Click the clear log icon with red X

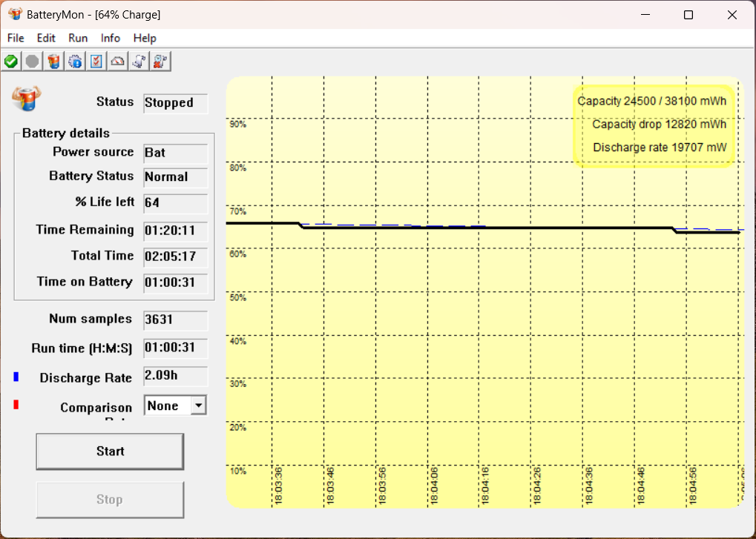[160, 62]
